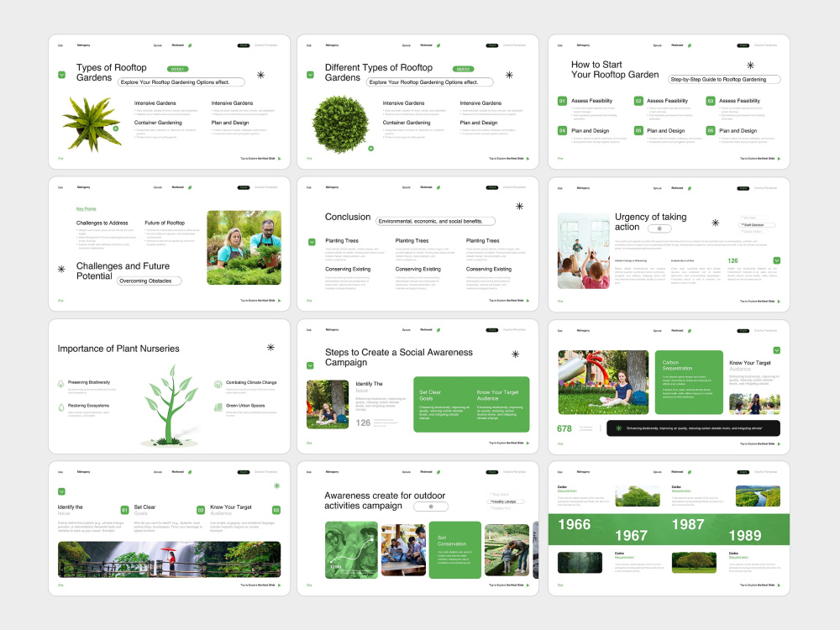
Task: Click green chevron box above Know Your Target on Carbon slide
Action: [x=777, y=350]
